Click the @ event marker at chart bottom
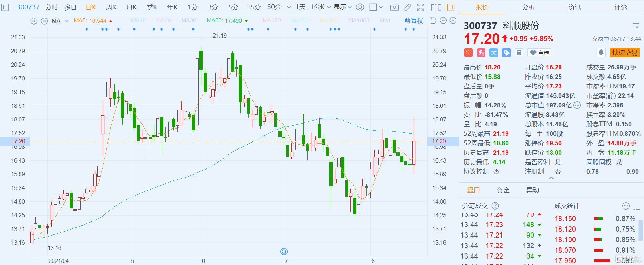 coord(284,251)
